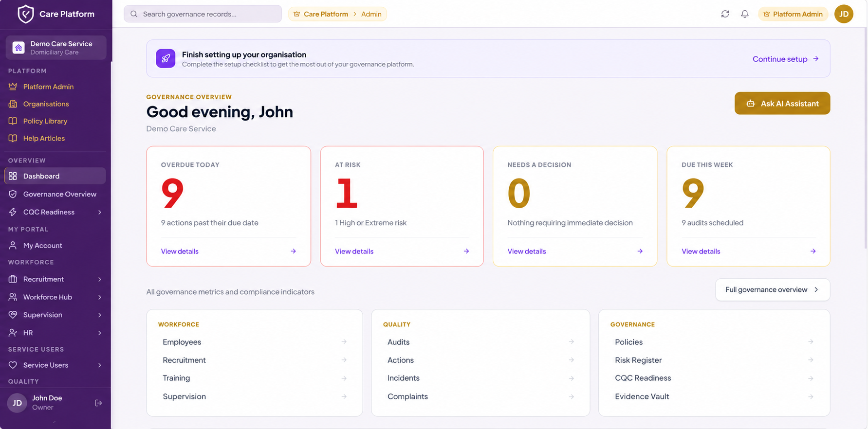This screenshot has height=429, width=868.
Task: Expand the Recruitment sidebar section
Action: tap(100, 279)
